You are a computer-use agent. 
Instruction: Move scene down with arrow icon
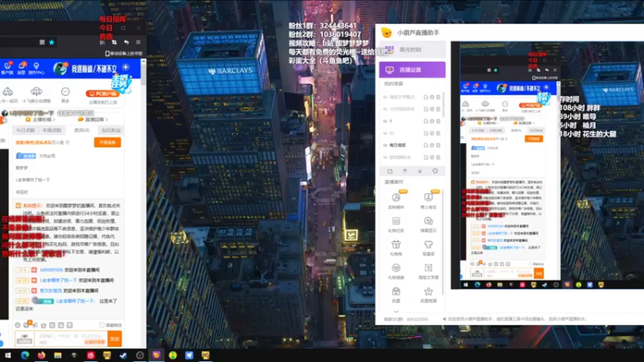tap(419, 171)
